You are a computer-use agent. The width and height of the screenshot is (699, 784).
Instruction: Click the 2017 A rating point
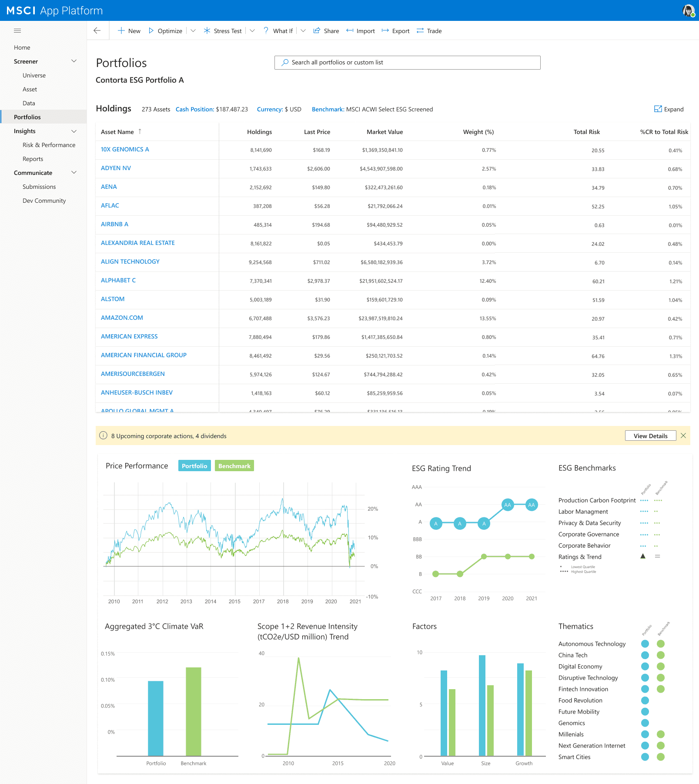(436, 523)
